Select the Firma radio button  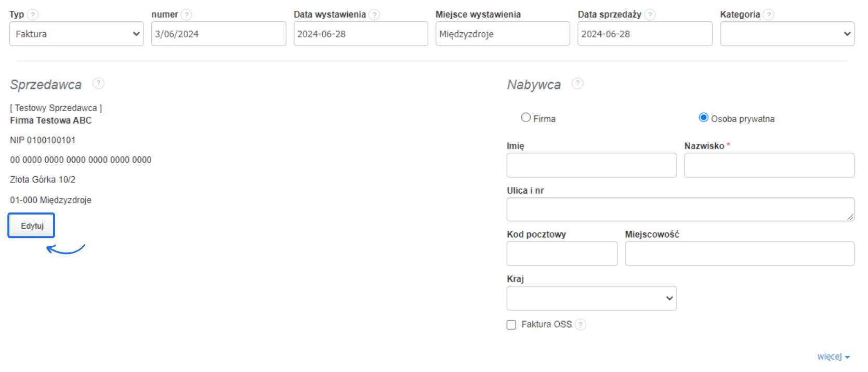tap(526, 118)
